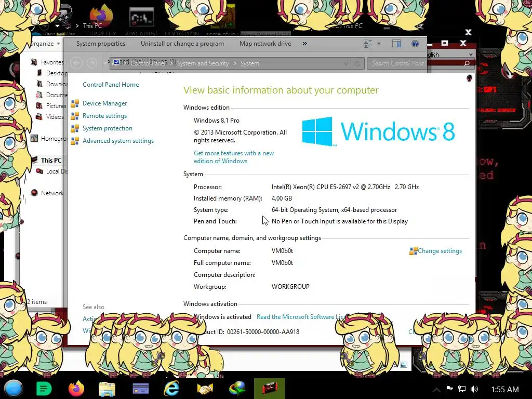Click the Pictures folder icon in sidebar

tap(39, 106)
